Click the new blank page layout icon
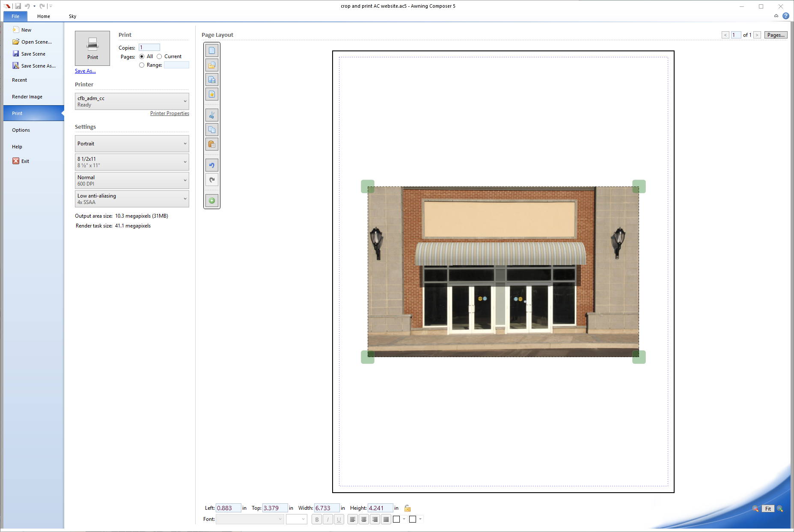794x532 pixels. click(211, 50)
